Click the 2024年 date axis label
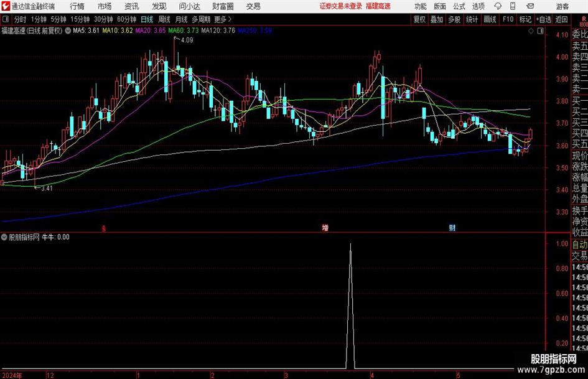 (x=12, y=375)
